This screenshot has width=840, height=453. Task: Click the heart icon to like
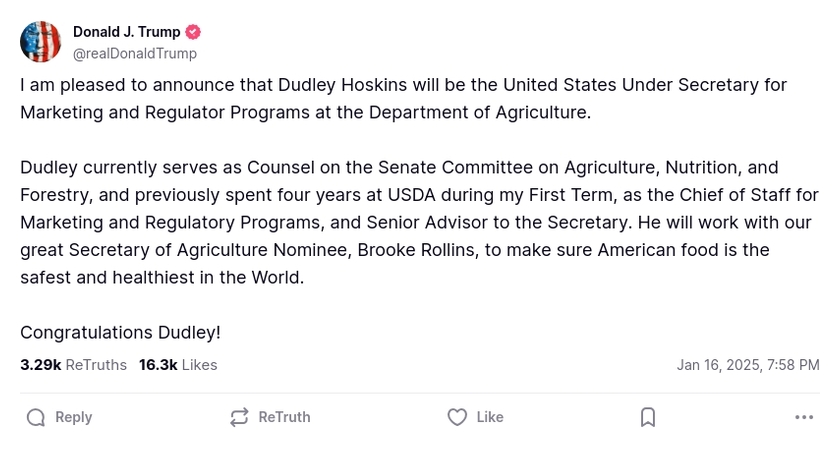[457, 417]
